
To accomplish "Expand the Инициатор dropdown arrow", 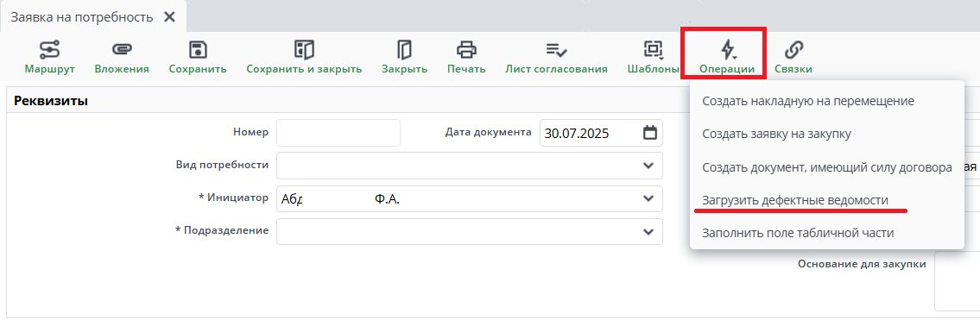I will click(x=648, y=198).
